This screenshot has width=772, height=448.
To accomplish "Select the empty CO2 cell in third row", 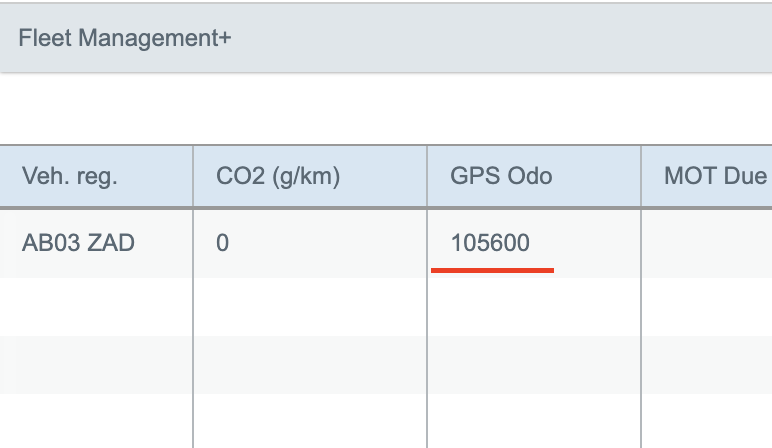I will point(310,364).
